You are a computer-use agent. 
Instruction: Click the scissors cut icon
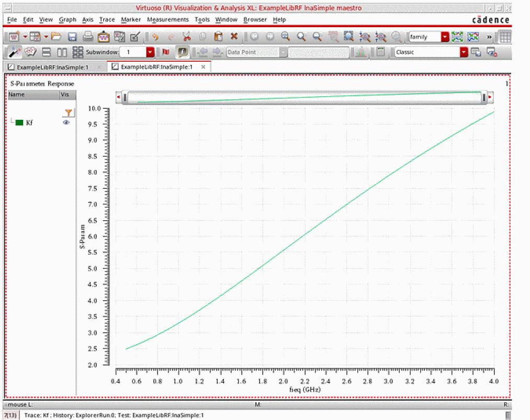(186, 37)
